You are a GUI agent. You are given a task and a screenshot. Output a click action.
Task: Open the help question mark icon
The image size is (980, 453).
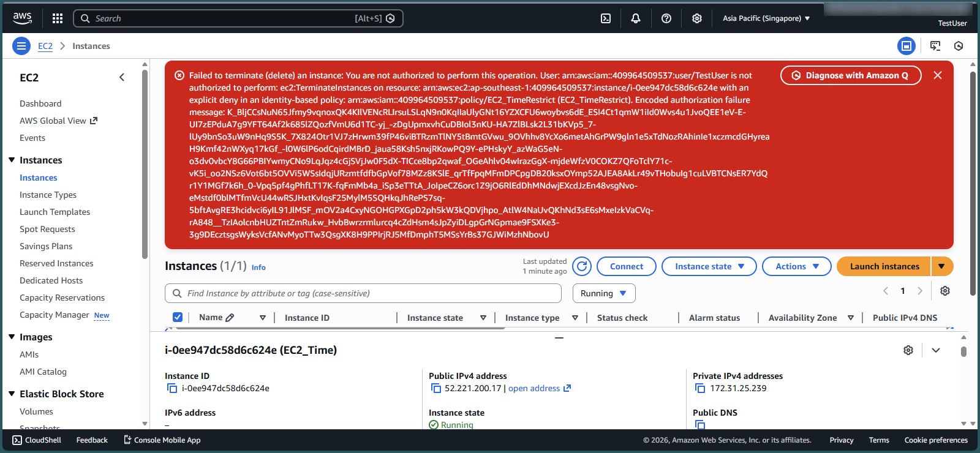click(666, 18)
